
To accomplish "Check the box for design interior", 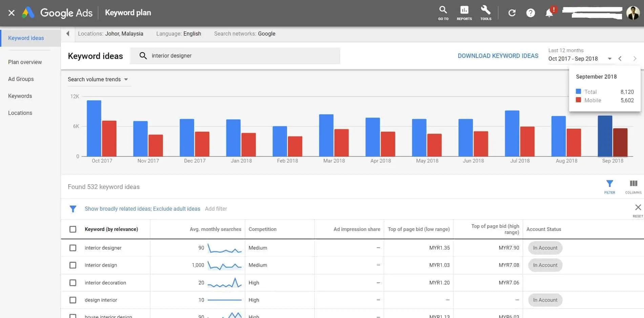I will point(73,300).
